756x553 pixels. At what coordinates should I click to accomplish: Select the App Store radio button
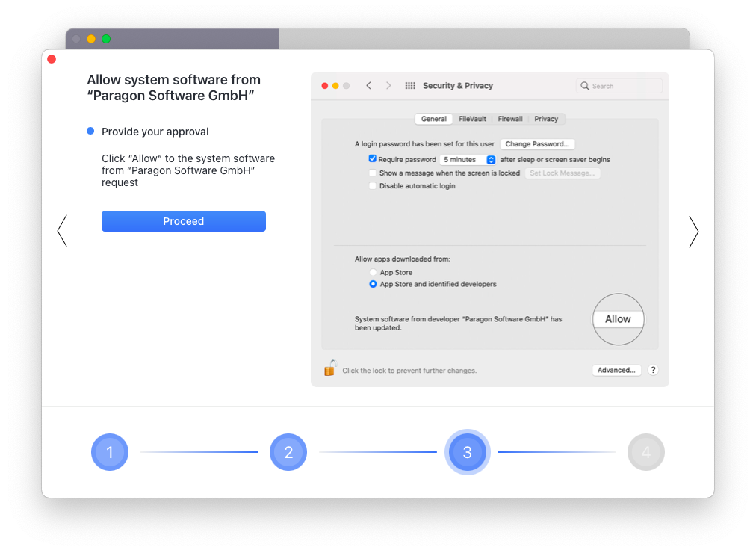coord(373,272)
